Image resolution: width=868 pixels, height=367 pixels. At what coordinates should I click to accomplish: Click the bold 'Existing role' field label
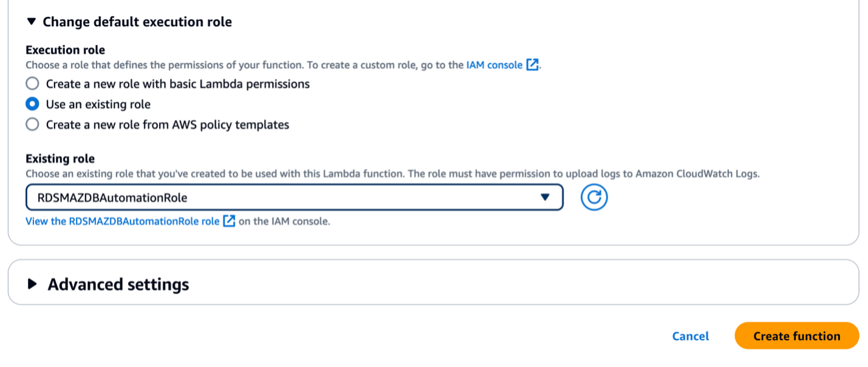[60, 159]
